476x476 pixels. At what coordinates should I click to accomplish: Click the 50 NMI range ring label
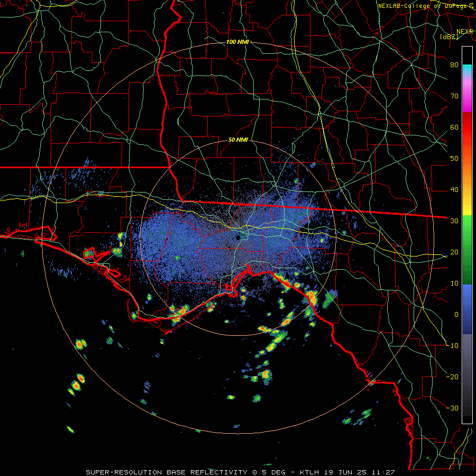click(238, 140)
